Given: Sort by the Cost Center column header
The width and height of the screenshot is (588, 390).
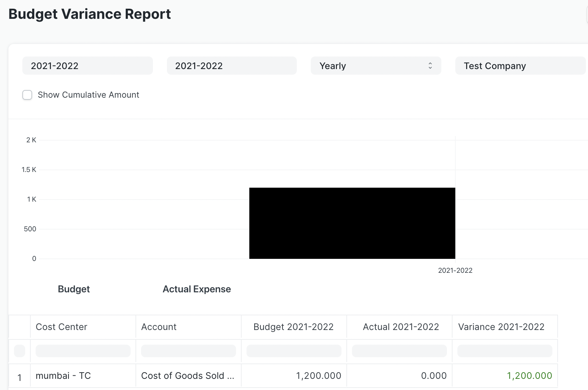Looking at the screenshot, I should click(x=61, y=327).
